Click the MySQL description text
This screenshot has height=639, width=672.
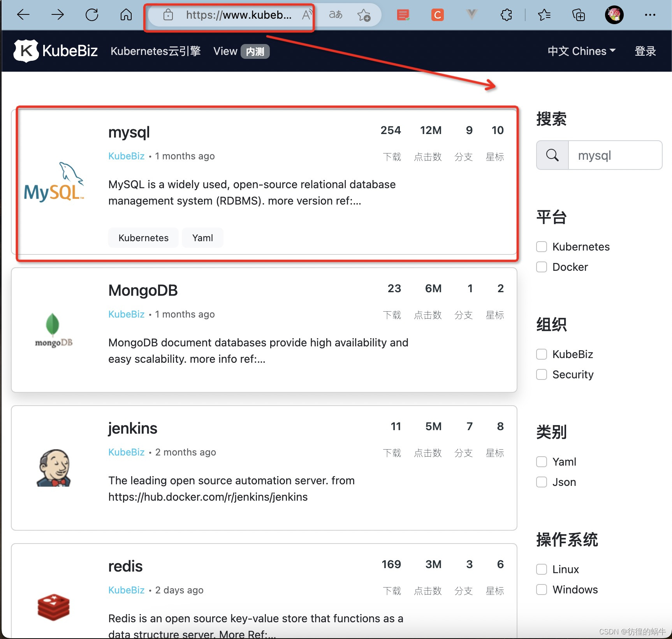[x=252, y=192]
